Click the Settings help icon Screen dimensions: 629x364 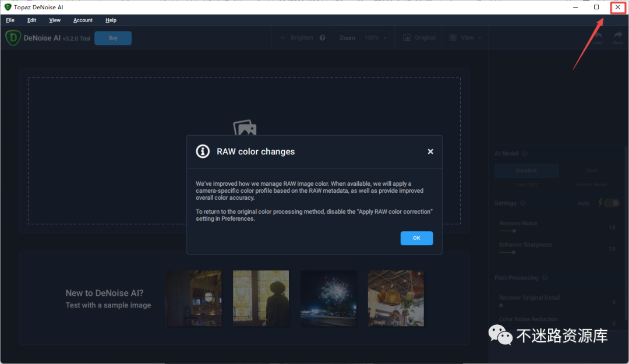click(522, 203)
